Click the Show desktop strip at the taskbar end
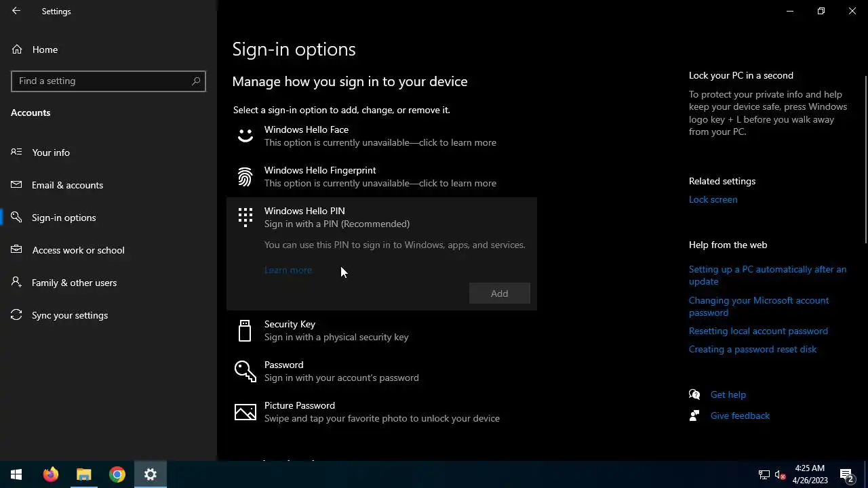The height and width of the screenshot is (488, 868). (866, 474)
